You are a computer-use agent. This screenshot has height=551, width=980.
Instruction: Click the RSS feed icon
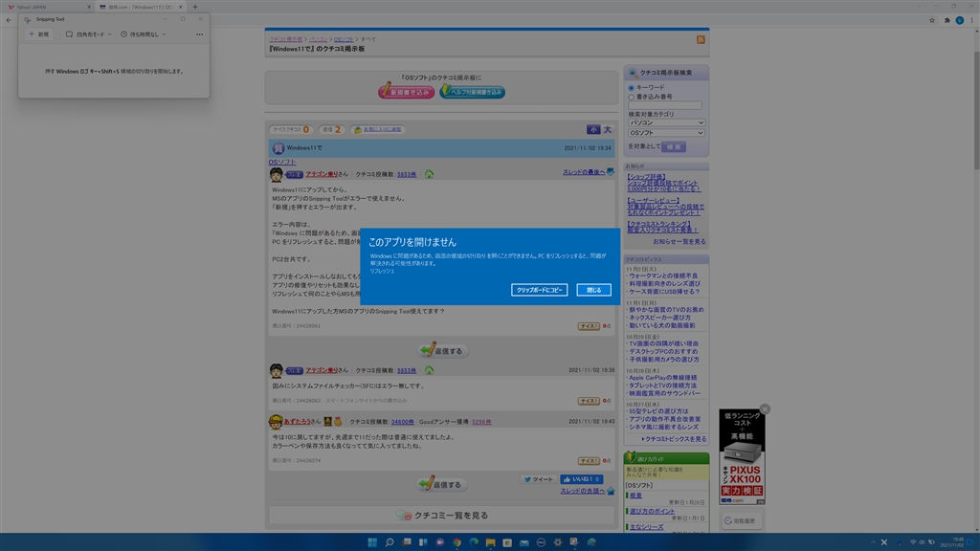pyautogui.click(x=701, y=39)
